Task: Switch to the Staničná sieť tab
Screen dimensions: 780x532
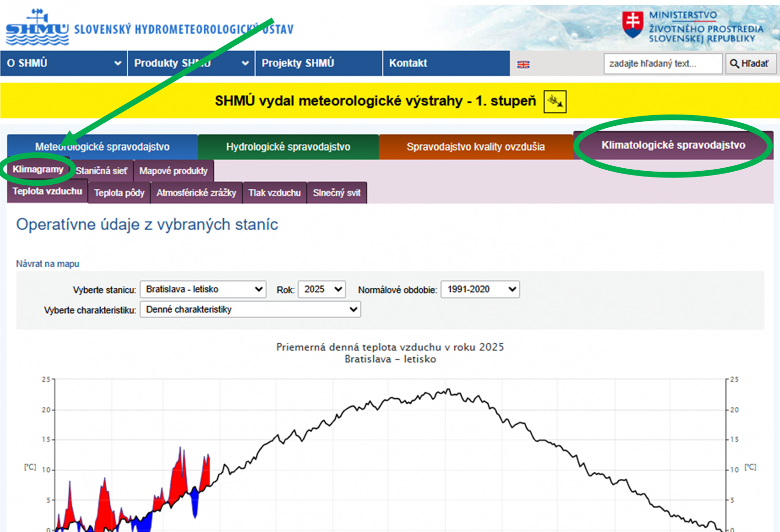Action: coord(101,171)
